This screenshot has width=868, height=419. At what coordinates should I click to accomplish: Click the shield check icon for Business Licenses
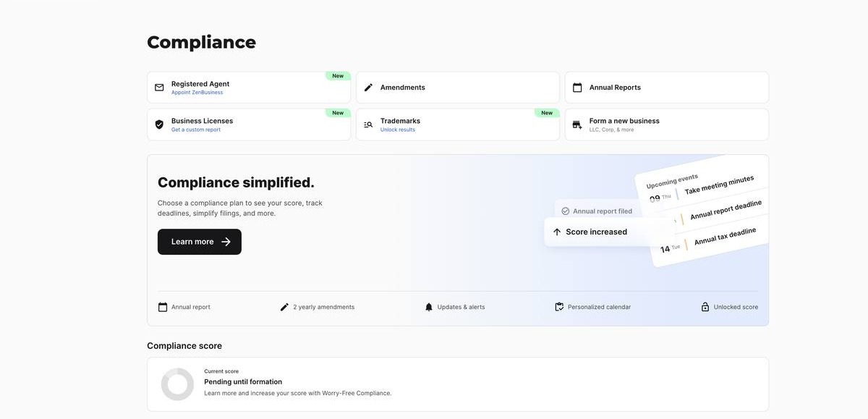click(159, 124)
